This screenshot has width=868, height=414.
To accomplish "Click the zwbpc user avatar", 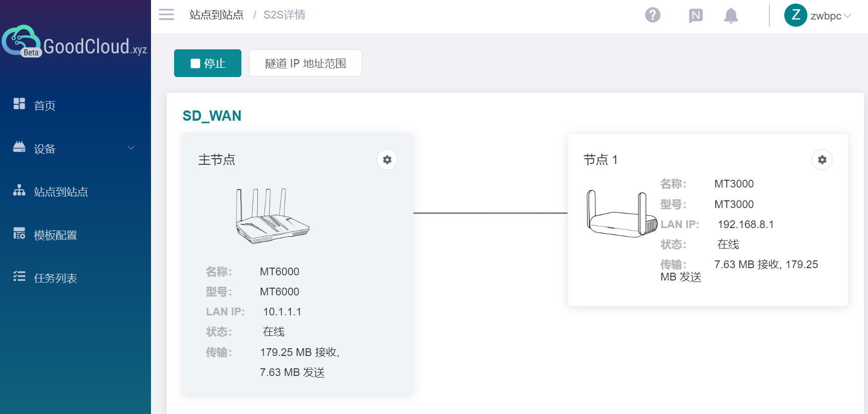I will (795, 15).
